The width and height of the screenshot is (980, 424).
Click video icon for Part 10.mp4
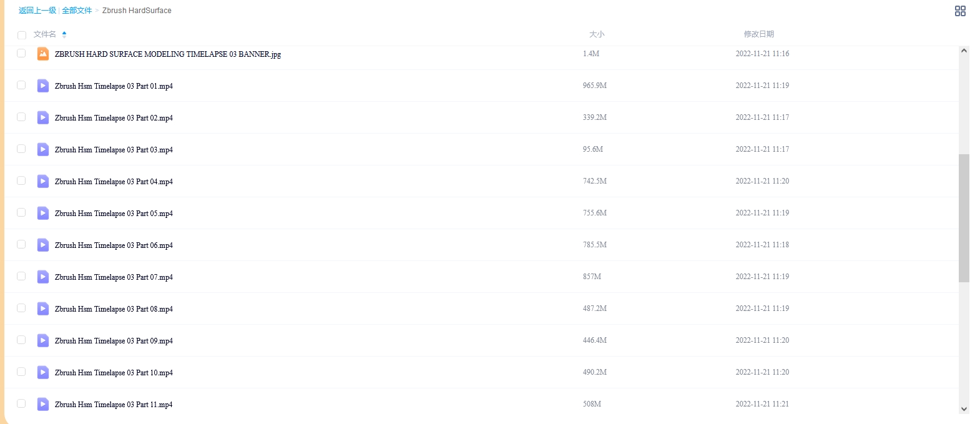[x=43, y=372]
